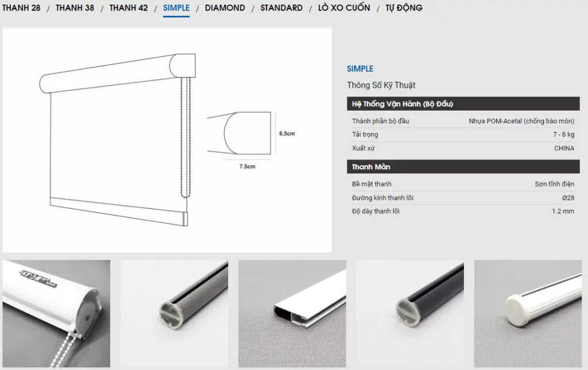The width and height of the screenshot is (588, 370).
Task: Select the THANH 42 tab
Action: coord(129,8)
